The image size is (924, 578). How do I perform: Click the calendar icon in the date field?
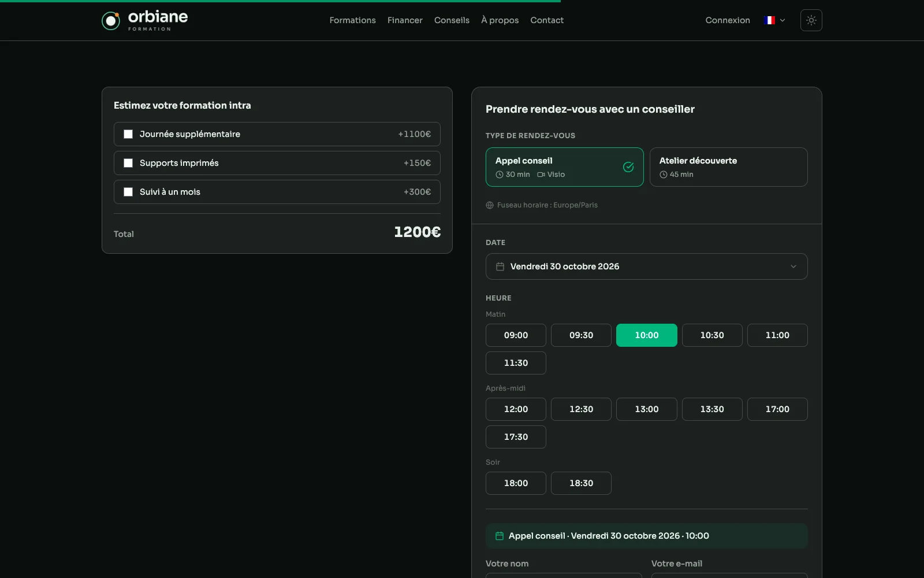click(500, 266)
